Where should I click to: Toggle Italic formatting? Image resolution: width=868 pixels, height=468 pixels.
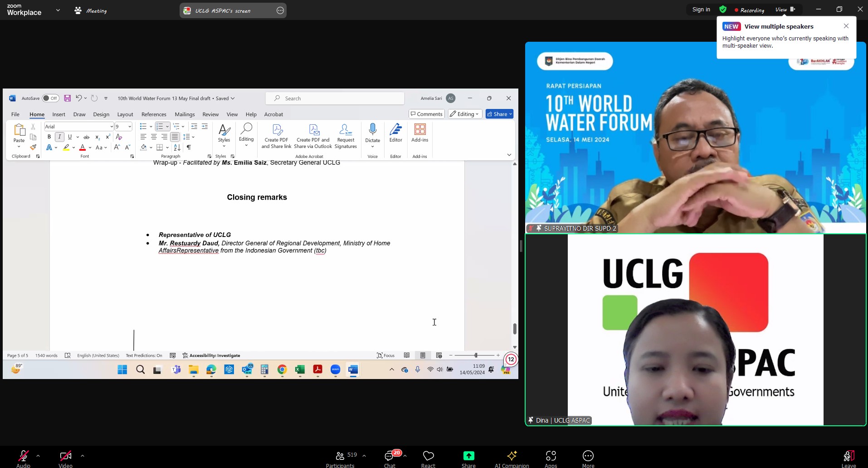click(x=59, y=137)
